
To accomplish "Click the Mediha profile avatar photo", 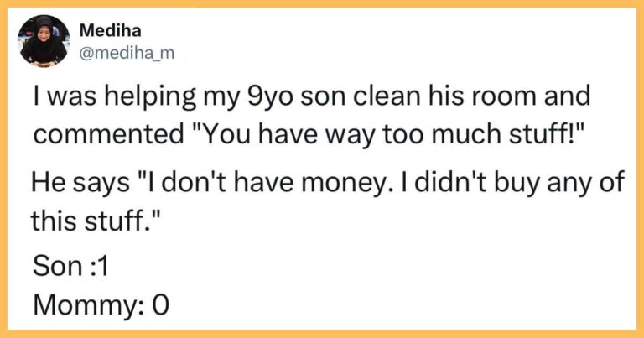I will tap(43, 41).
